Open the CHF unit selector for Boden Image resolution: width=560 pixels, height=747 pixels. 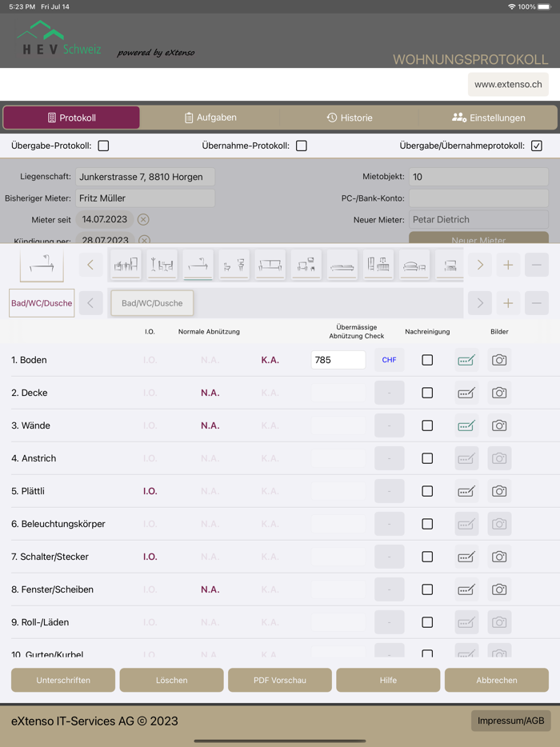(x=390, y=360)
